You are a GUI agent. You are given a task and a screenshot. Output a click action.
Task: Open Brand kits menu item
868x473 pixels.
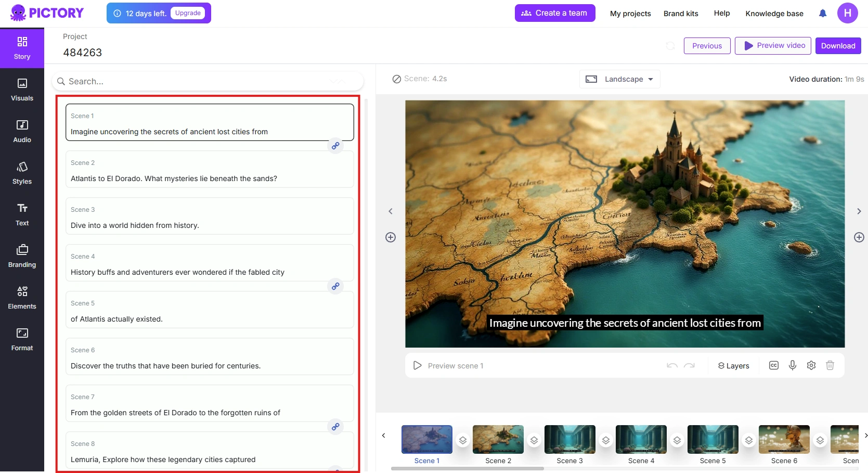(x=680, y=14)
